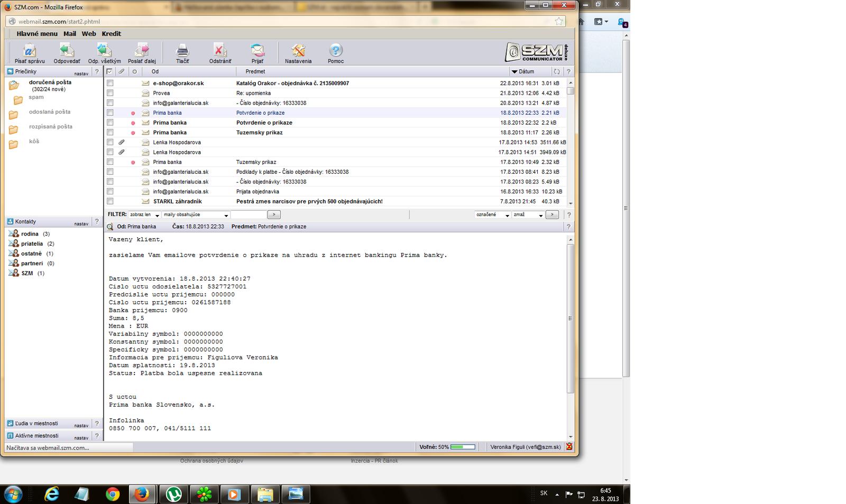Open the 'zobraz len' filter dropdown
846x504 pixels.
point(144,215)
